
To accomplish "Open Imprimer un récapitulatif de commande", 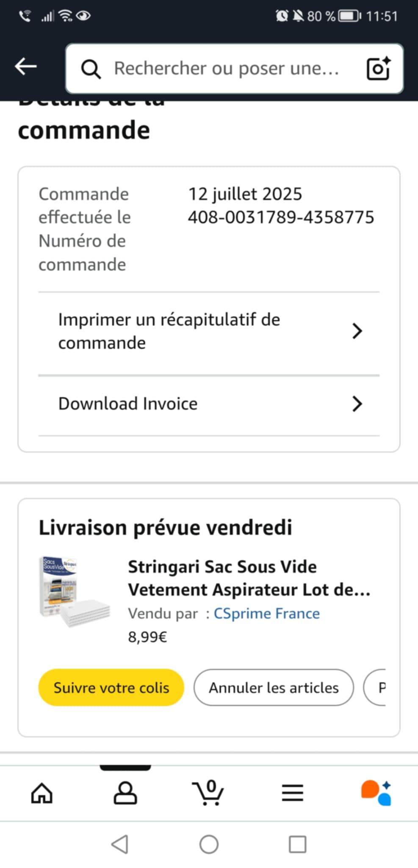I will [x=169, y=331].
